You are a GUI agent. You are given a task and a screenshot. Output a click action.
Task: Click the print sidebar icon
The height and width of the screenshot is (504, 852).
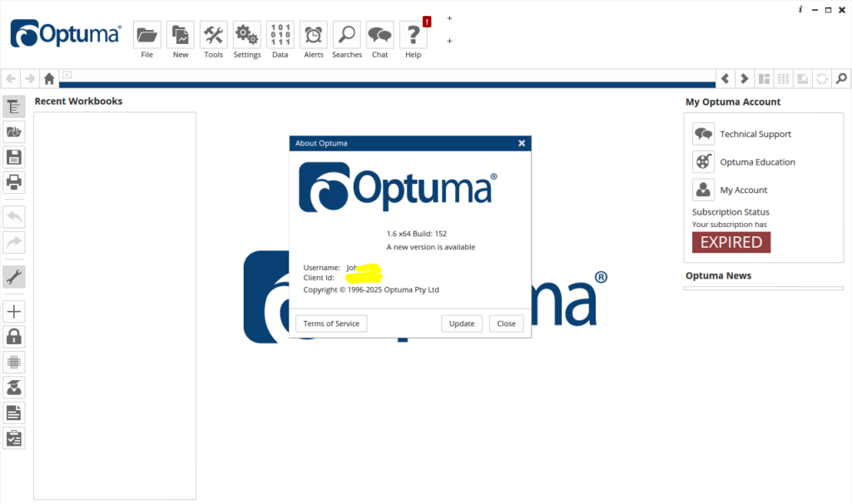click(x=14, y=182)
